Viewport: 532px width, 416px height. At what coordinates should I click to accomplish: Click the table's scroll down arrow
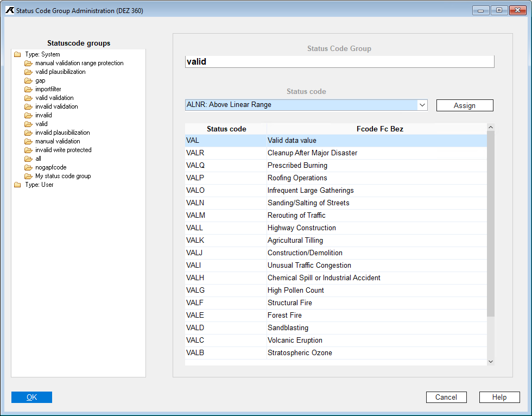point(491,361)
